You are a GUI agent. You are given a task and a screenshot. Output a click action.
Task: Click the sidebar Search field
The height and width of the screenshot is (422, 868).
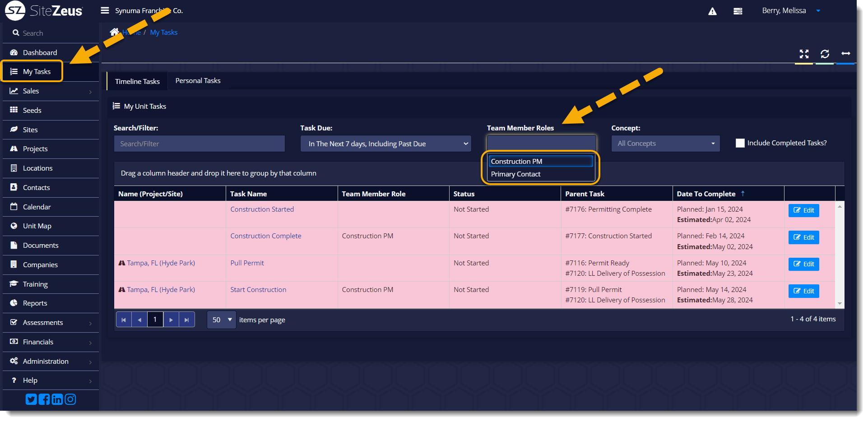(51, 33)
